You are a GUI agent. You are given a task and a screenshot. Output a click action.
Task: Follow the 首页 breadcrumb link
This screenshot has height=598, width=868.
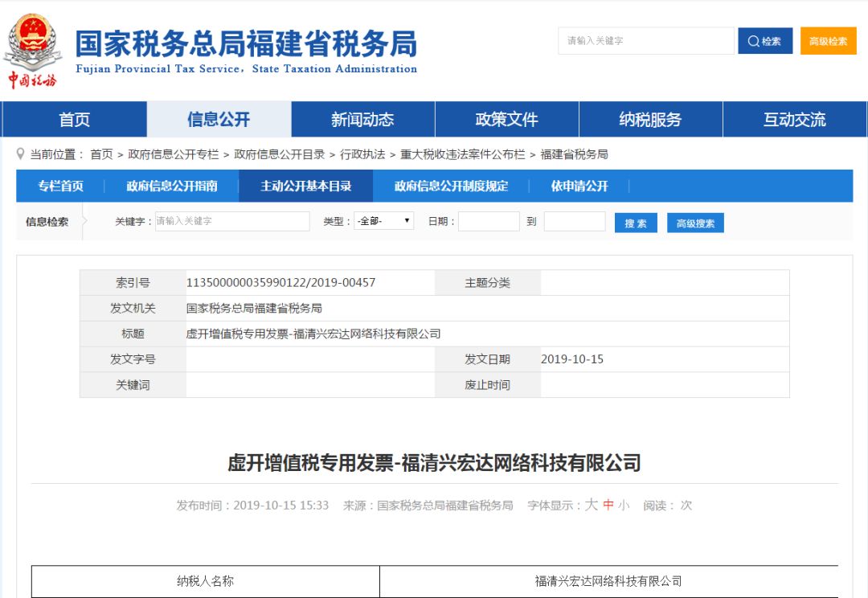101,154
